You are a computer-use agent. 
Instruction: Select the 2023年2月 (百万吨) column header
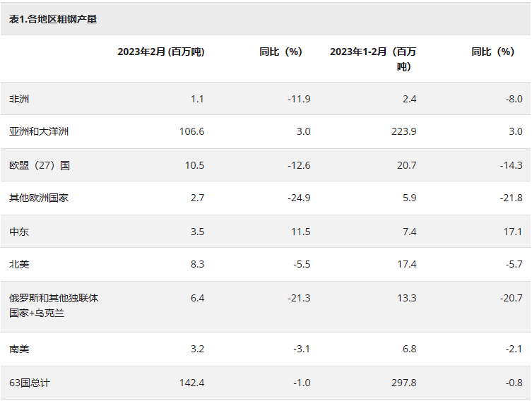click(160, 52)
